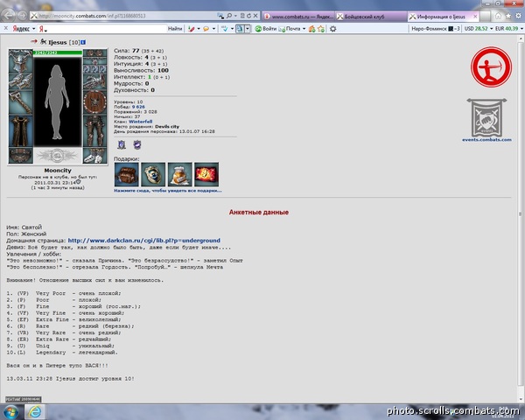Click the purple badge icon under the stats
The image size is (525, 420).
coord(137,144)
